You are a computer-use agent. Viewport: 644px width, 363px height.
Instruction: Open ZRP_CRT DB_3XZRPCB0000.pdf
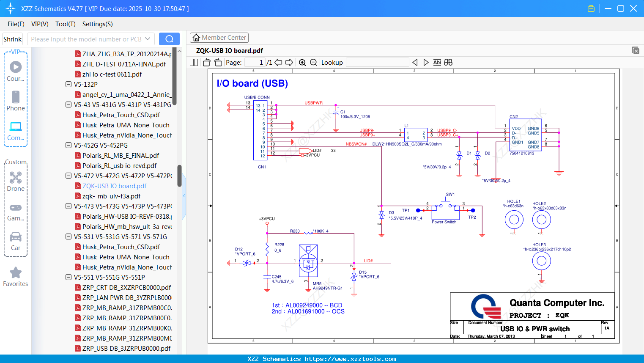click(126, 287)
